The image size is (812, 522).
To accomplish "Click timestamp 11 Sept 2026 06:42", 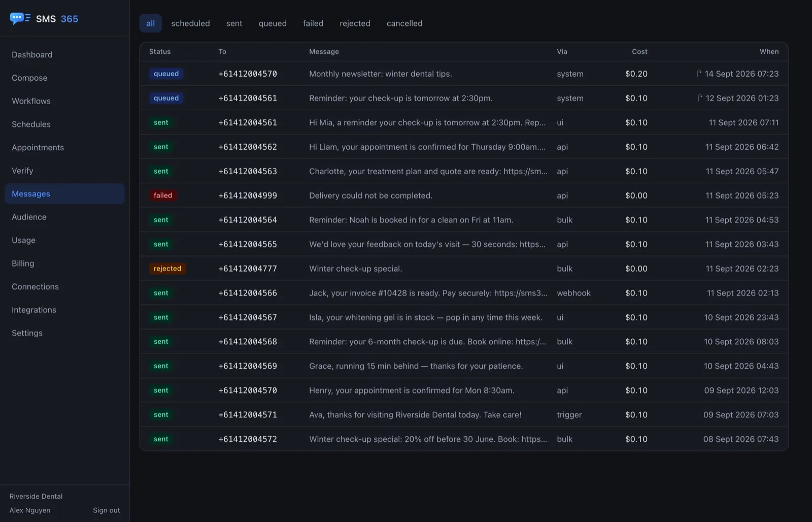I will (742, 147).
